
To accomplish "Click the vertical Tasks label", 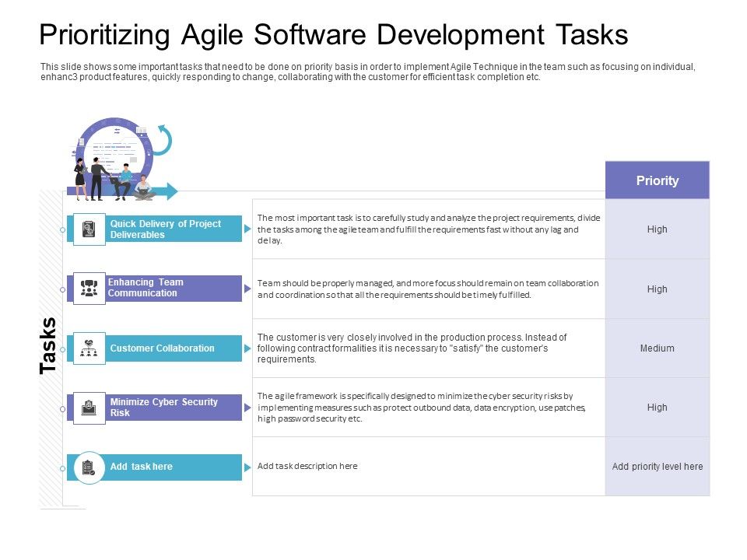I will pos(49,342).
